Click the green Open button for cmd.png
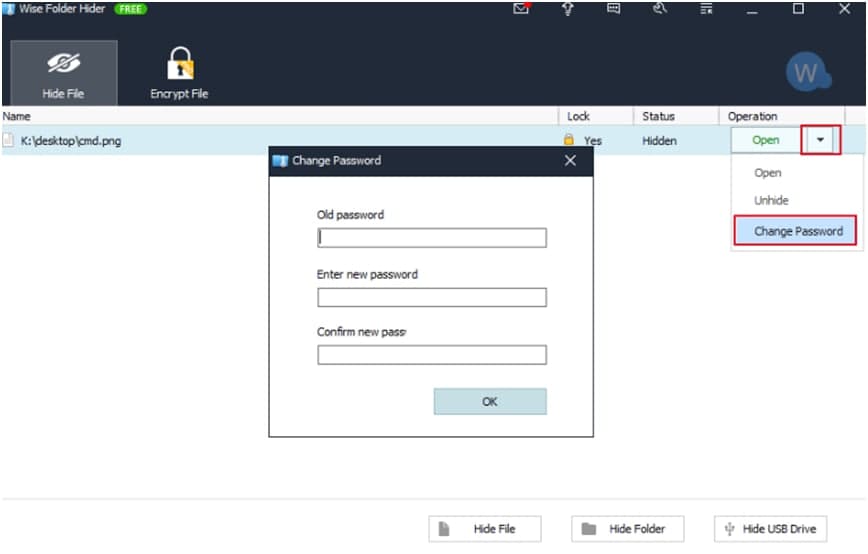 tap(766, 140)
